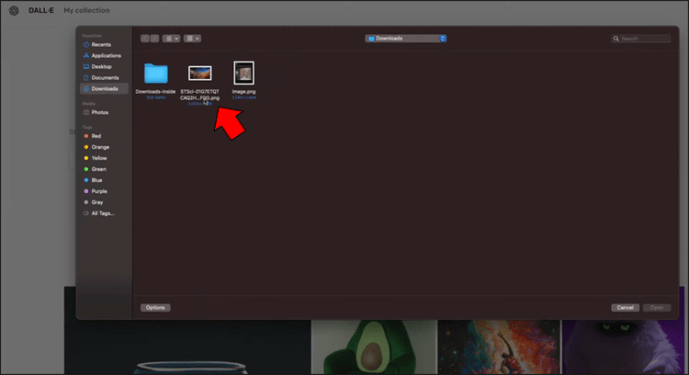Click the Options button
Screen dimensions: 689x375
pyautogui.click(x=155, y=307)
